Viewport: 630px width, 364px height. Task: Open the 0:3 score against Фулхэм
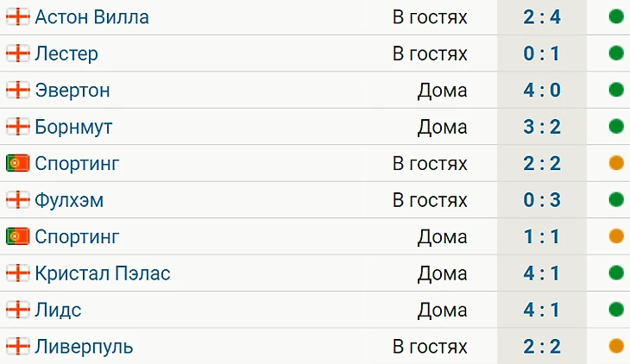point(542,199)
